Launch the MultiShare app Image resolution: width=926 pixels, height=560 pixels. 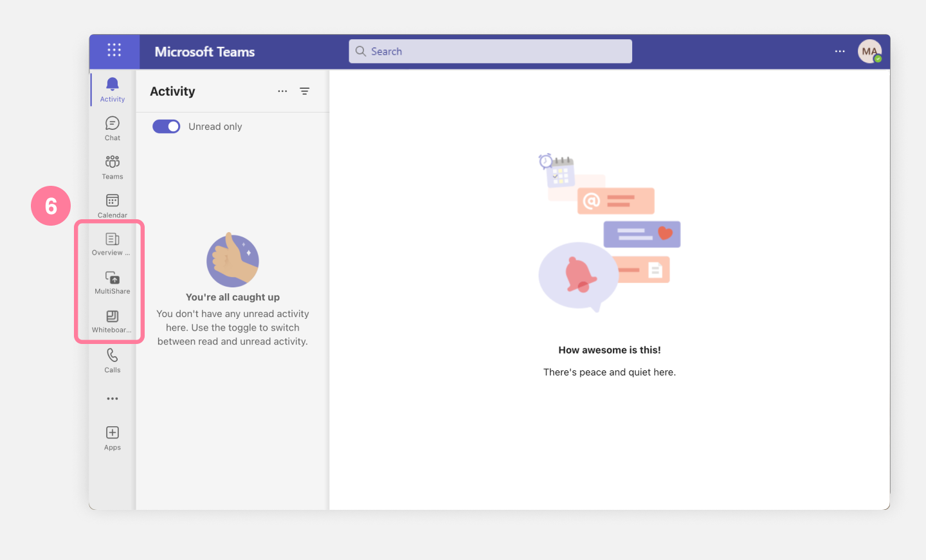click(x=113, y=283)
